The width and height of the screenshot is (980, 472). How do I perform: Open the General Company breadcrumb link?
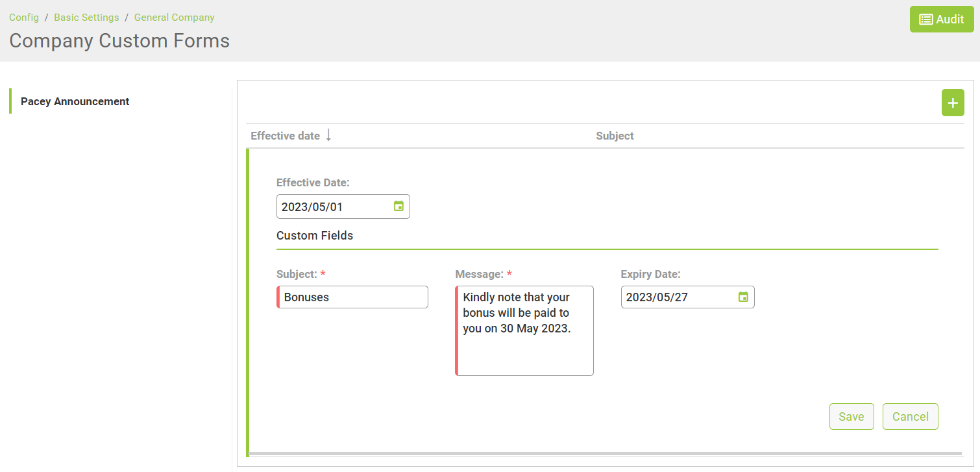pos(174,18)
